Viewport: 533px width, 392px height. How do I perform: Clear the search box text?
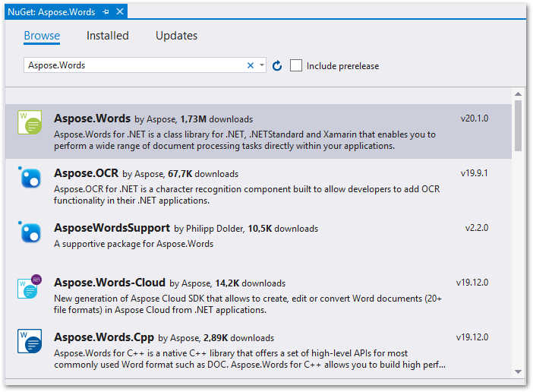(251, 65)
